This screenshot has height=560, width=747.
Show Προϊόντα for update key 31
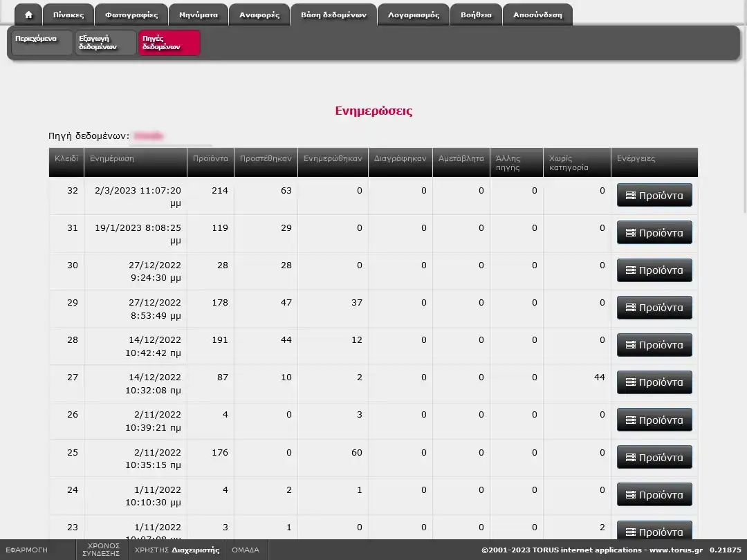click(x=654, y=233)
